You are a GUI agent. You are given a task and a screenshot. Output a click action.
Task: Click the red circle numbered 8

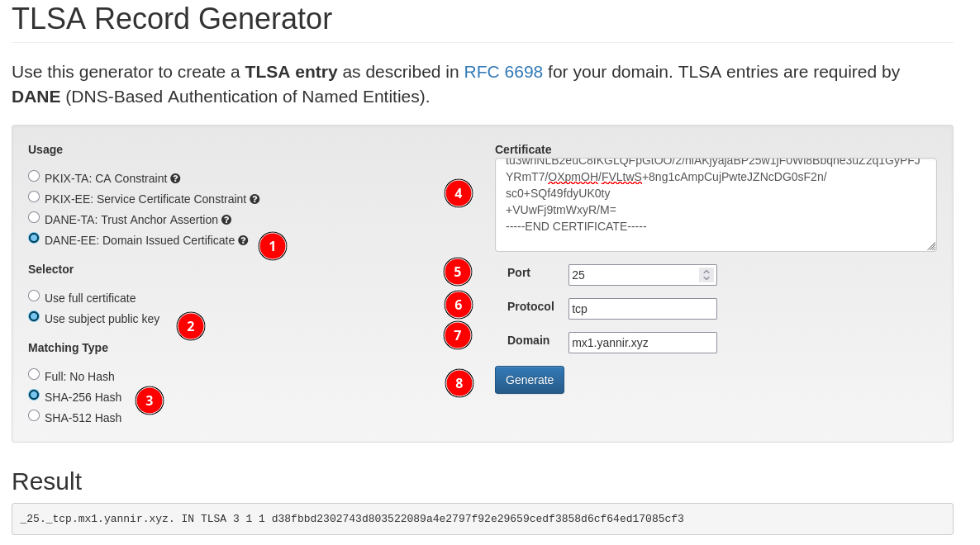pyautogui.click(x=459, y=383)
